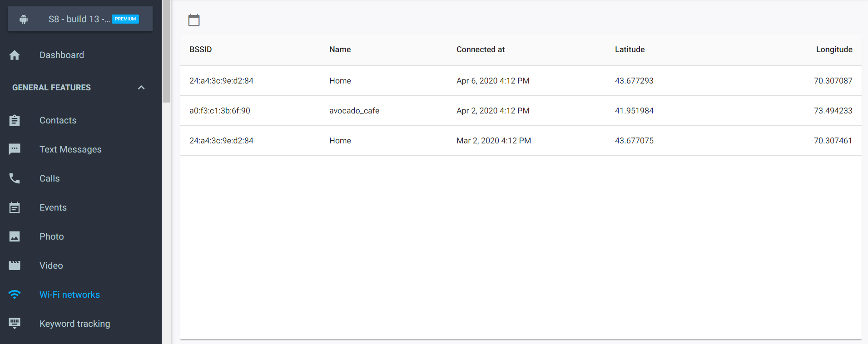
Task: Click the Android device icon
Action: tap(24, 19)
